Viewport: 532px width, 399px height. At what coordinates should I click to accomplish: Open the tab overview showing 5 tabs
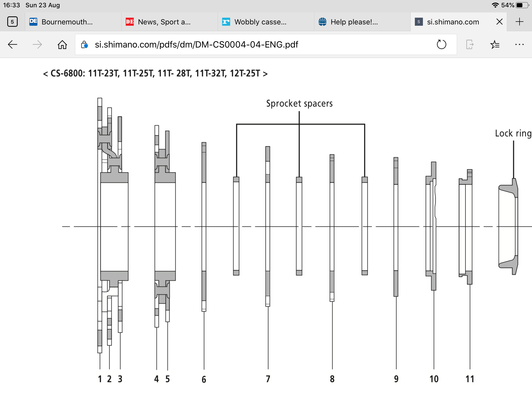click(12, 22)
